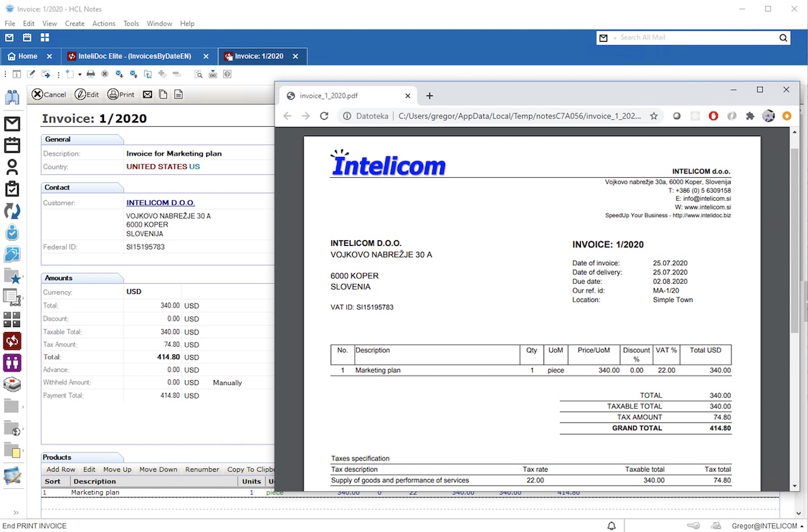The width and height of the screenshot is (808, 532).
Task: Click the stop X circle toolbar icon
Action: point(105,75)
